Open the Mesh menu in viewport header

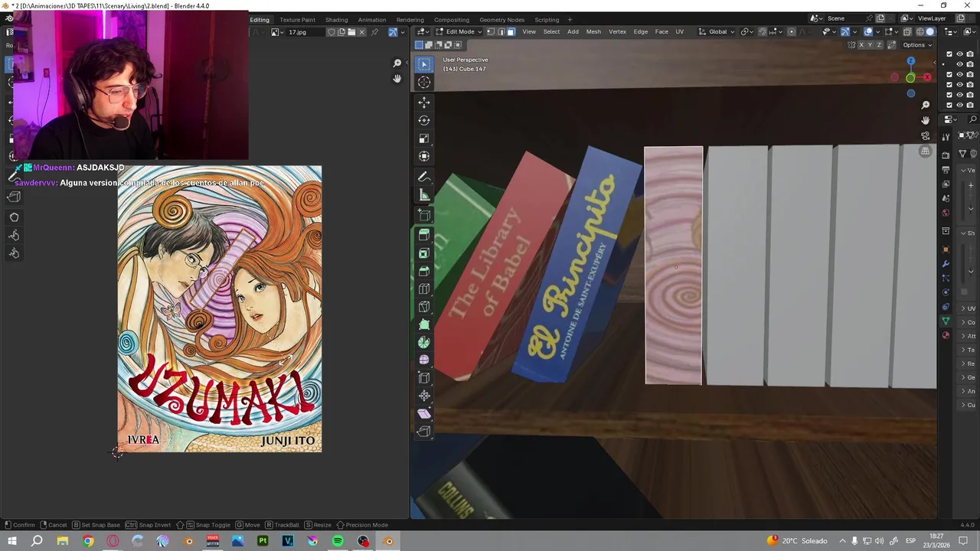(593, 31)
